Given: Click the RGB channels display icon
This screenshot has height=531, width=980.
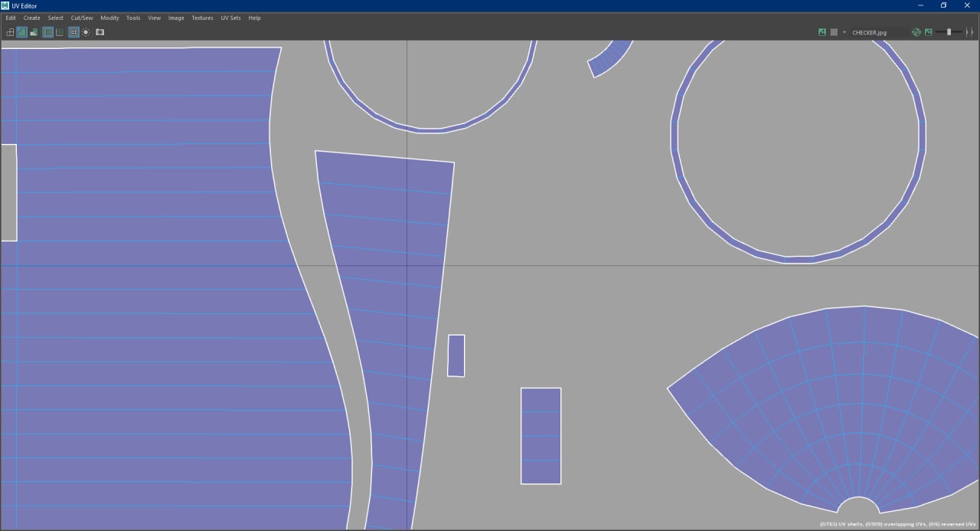Looking at the screenshot, I should point(916,32).
